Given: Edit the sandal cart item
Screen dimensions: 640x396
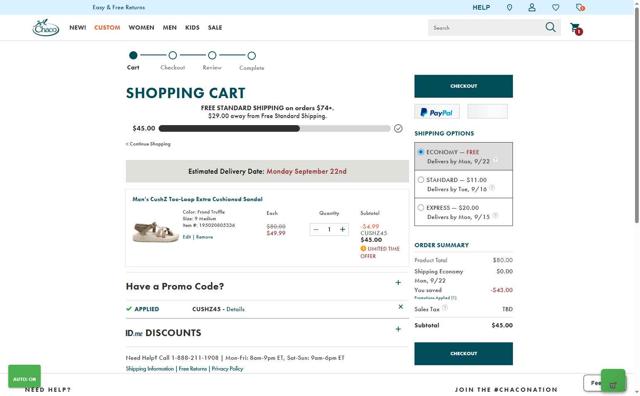Looking at the screenshot, I should tap(187, 237).
